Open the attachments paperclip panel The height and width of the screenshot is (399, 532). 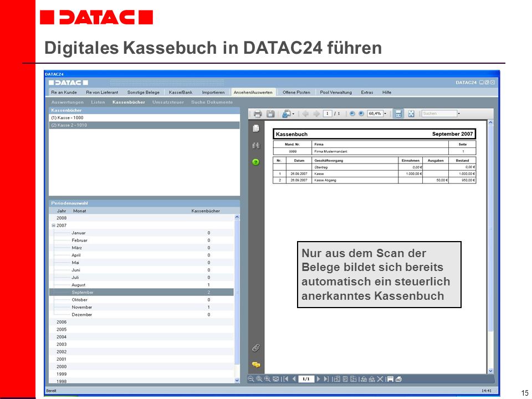click(x=256, y=348)
